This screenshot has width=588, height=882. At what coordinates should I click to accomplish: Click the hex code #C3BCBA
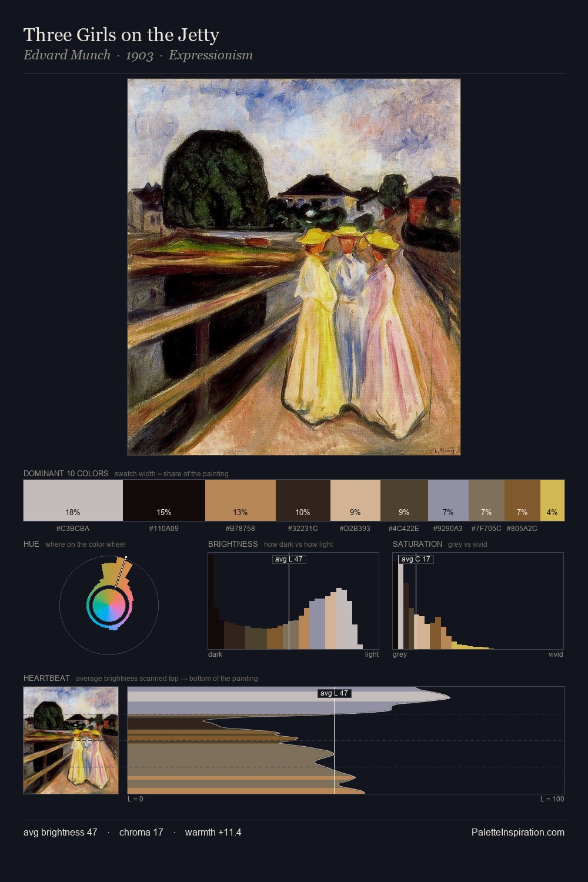coord(73,528)
